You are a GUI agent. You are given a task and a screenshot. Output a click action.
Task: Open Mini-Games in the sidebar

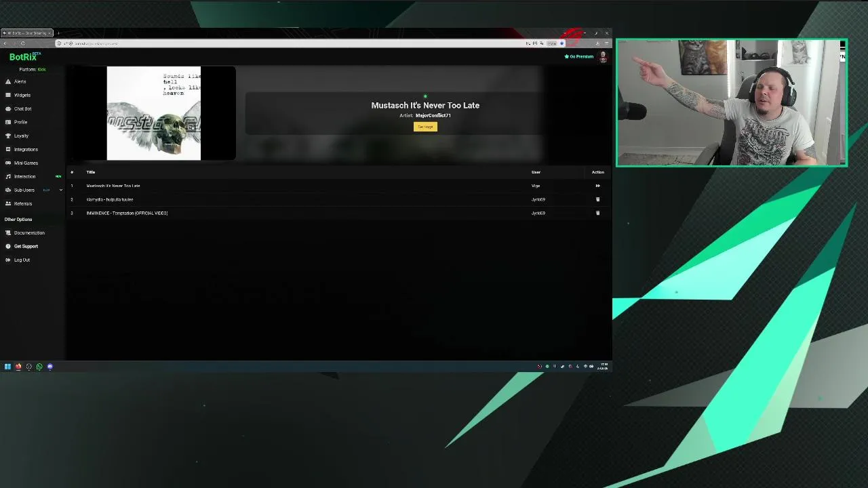click(26, 163)
